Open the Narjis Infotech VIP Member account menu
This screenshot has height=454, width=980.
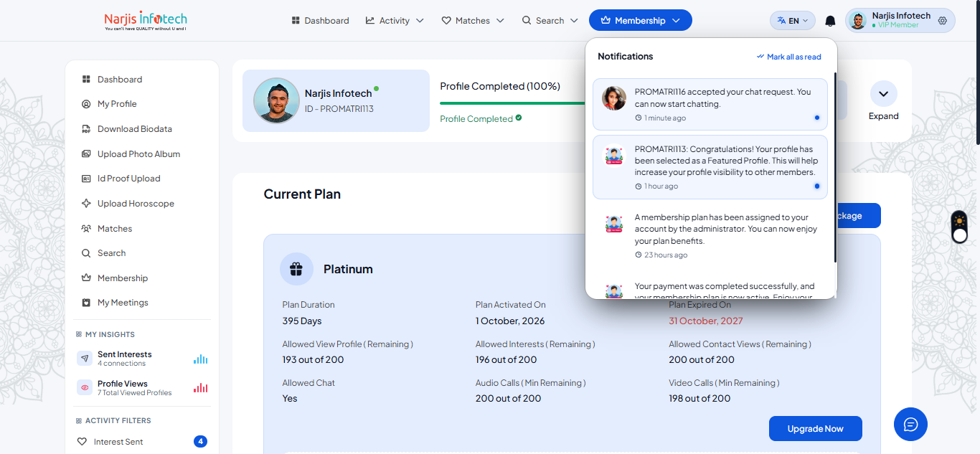coord(900,21)
